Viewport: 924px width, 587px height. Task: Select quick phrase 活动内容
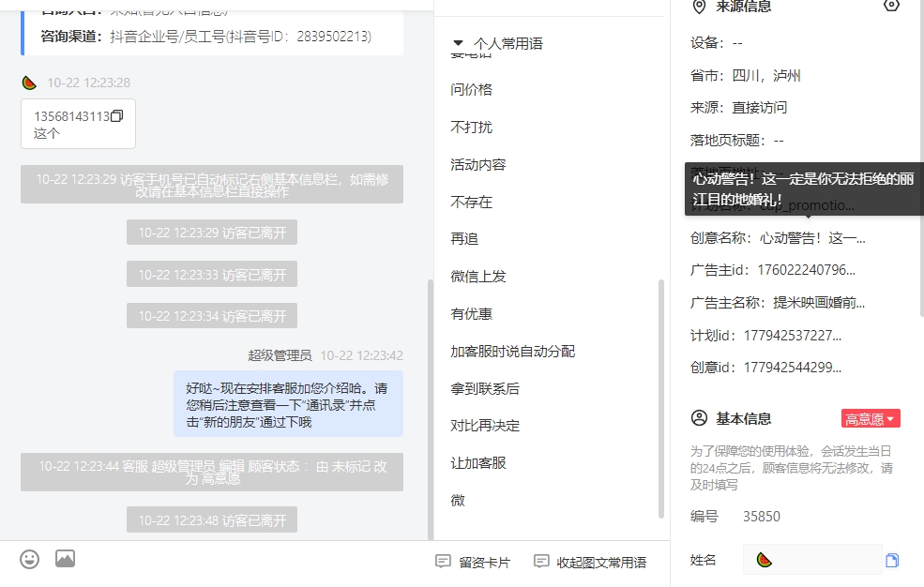478,165
